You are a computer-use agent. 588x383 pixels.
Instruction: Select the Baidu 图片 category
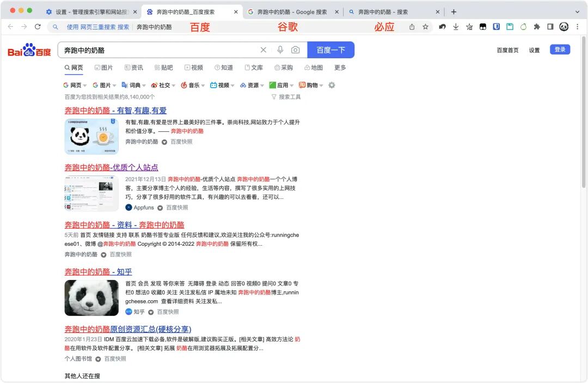coord(103,68)
